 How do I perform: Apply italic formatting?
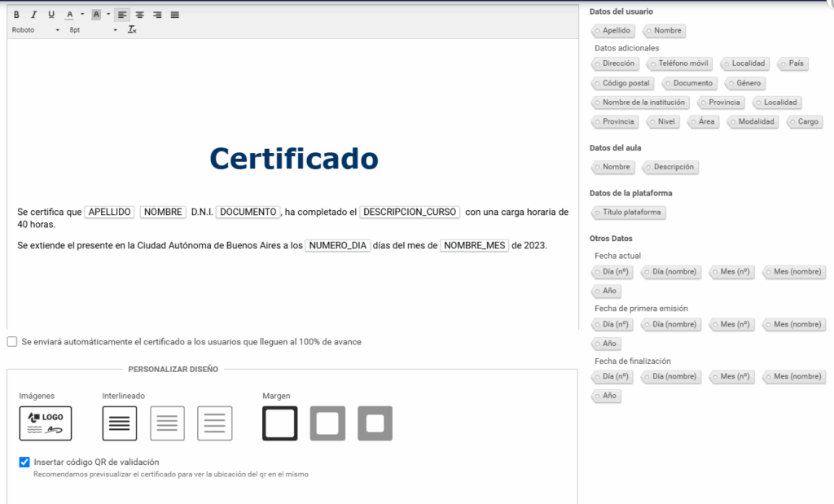pyautogui.click(x=34, y=15)
